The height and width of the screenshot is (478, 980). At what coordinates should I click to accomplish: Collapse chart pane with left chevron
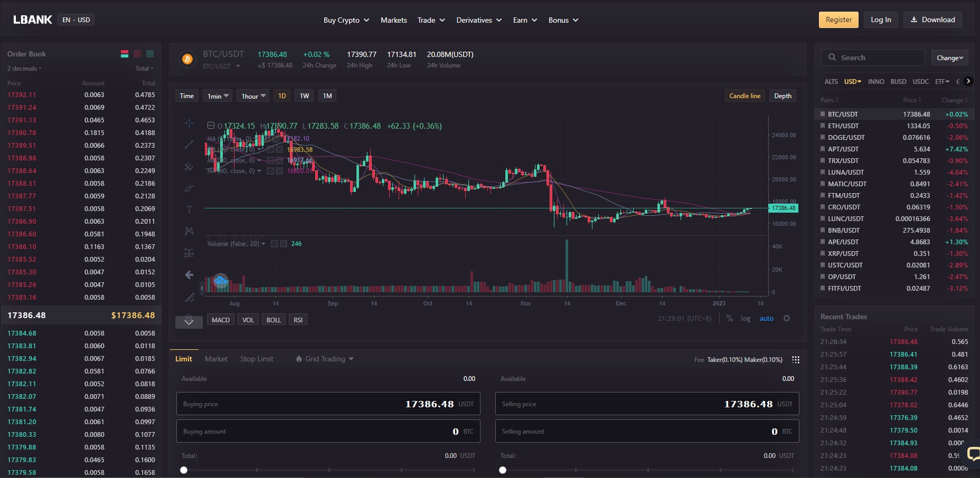(x=202, y=288)
